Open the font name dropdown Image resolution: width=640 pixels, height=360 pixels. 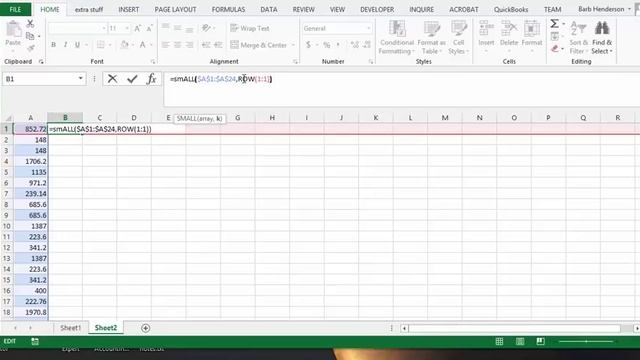tap(104, 28)
